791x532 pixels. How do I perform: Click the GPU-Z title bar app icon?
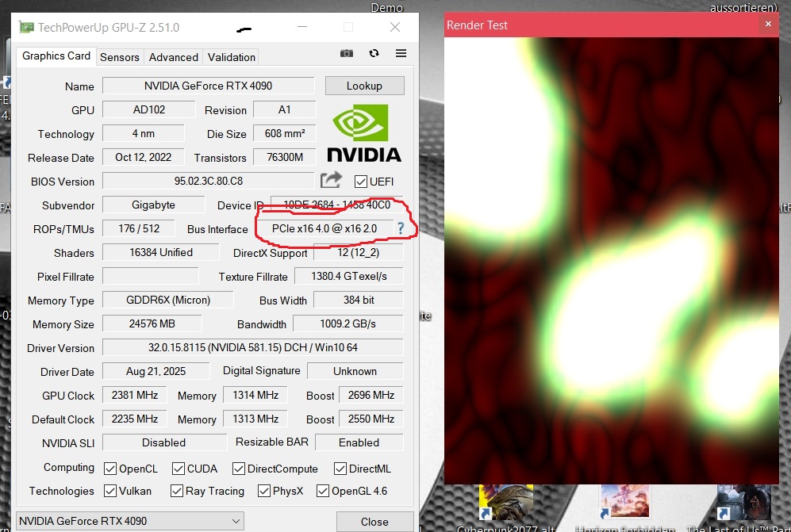(x=26, y=27)
